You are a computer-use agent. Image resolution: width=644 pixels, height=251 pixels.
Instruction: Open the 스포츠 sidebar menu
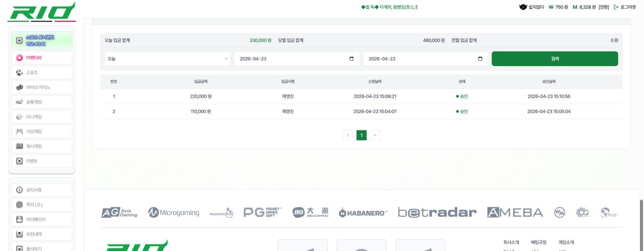[x=42, y=73]
